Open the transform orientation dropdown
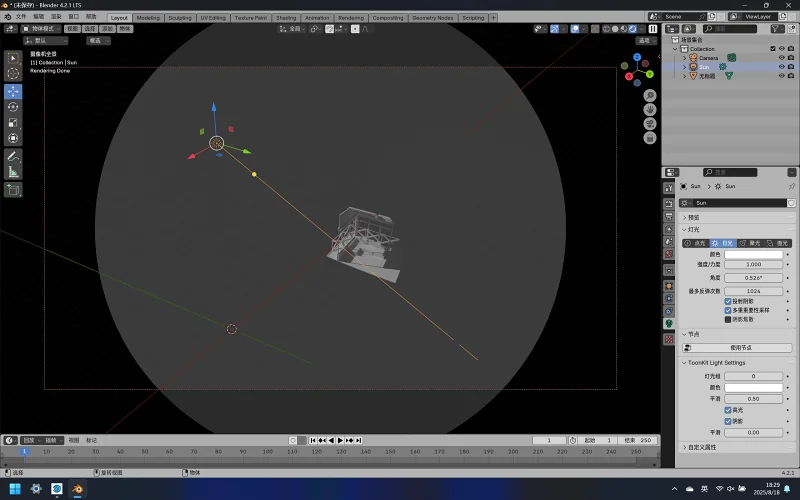Viewport: 800px width, 500px height. tap(292, 29)
